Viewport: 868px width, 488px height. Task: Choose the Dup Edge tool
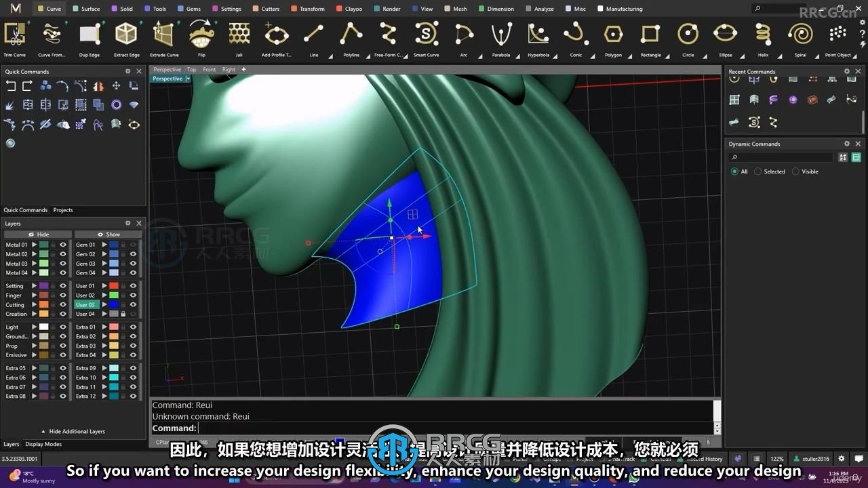[89, 39]
